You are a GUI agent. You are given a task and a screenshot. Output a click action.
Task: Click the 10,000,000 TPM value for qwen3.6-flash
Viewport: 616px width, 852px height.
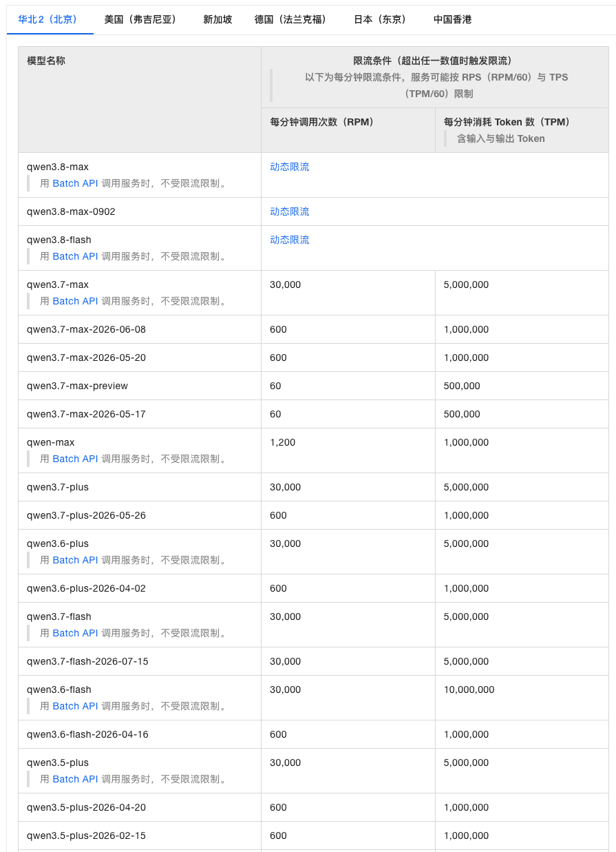pos(469,689)
